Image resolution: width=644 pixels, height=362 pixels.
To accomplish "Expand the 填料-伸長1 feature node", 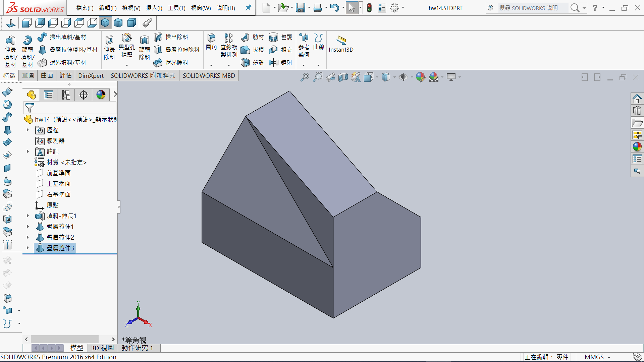I will point(28,216).
